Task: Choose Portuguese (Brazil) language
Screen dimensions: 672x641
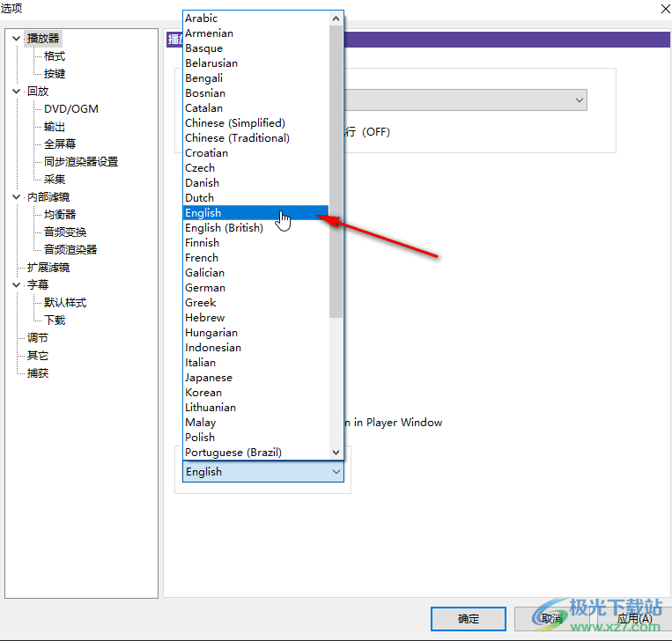Action: 256,453
